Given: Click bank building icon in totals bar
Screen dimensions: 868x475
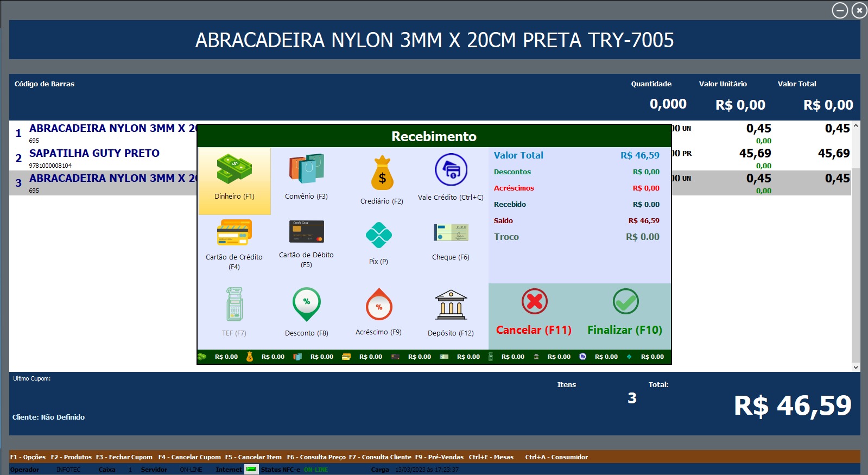Looking at the screenshot, I should [536, 357].
